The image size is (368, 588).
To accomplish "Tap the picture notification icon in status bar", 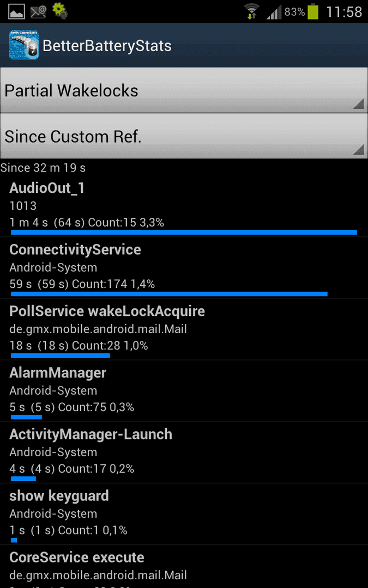I will pos(16,12).
